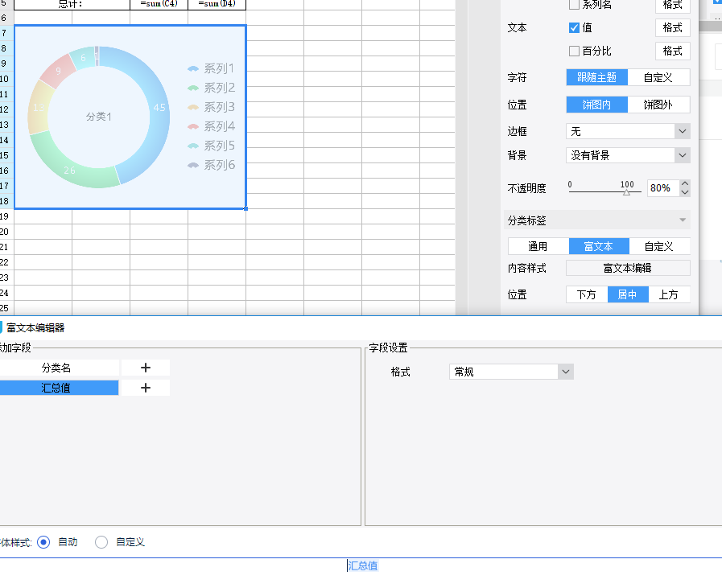This screenshot has width=722, height=588.
Task: Click the plus icon beside 分类名
Action: pyautogui.click(x=146, y=368)
